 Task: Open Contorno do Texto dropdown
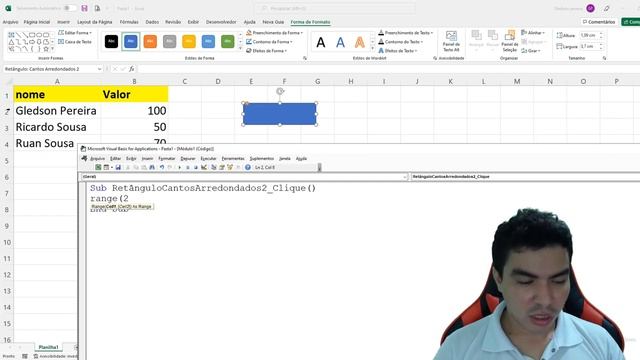click(401, 42)
